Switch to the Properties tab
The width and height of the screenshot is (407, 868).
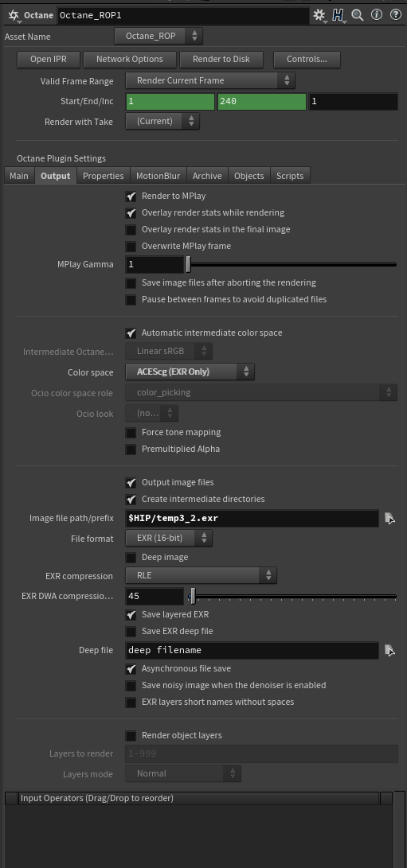point(103,176)
